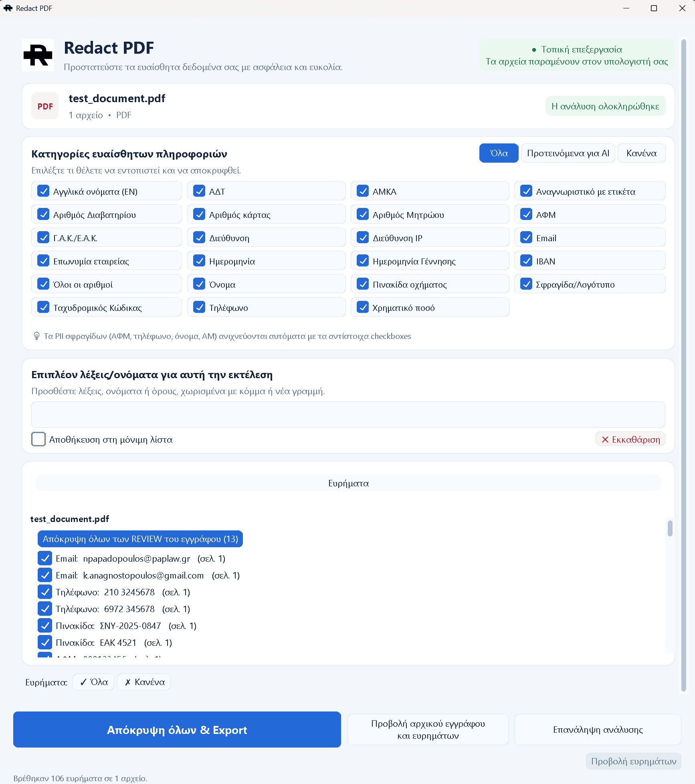Uncheck the ΑΜΚΑ category checkbox

pyautogui.click(x=363, y=191)
